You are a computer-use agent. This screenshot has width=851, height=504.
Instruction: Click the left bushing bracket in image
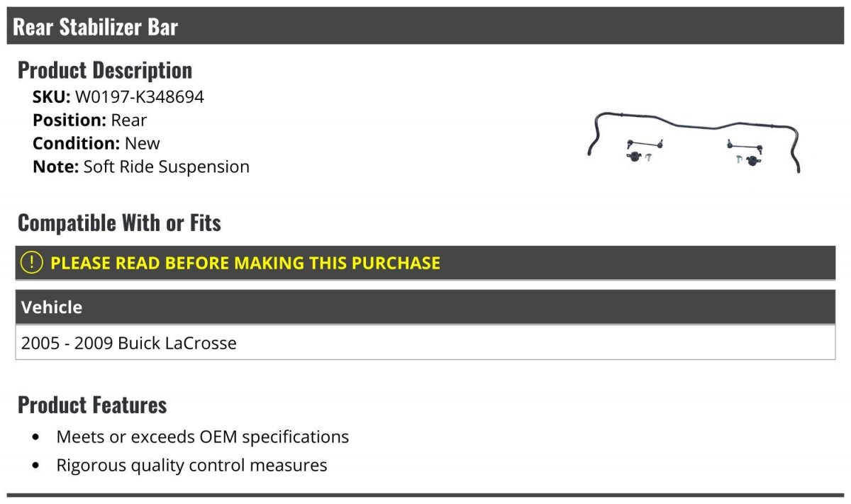[633, 156]
